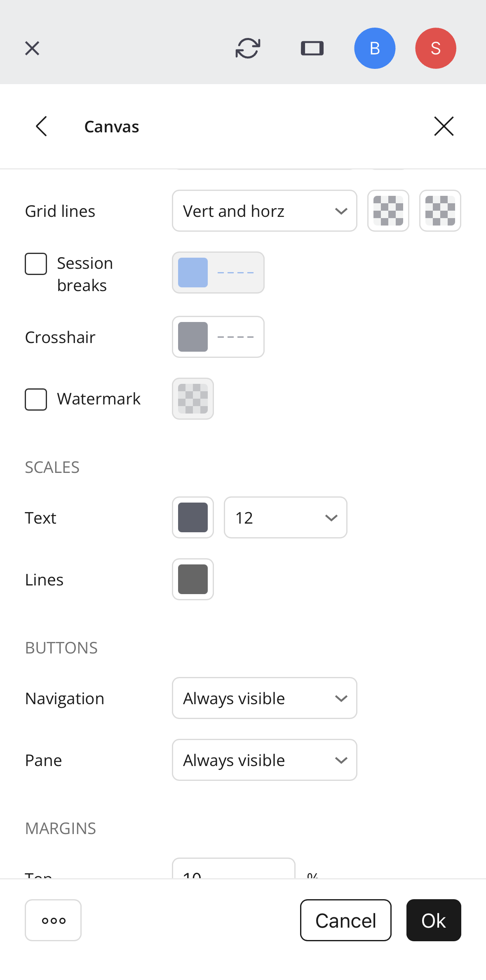The height and width of the screenshot is (980, 486).
Task: Open the scales Text color swatch
Action: tap(193, 517)
